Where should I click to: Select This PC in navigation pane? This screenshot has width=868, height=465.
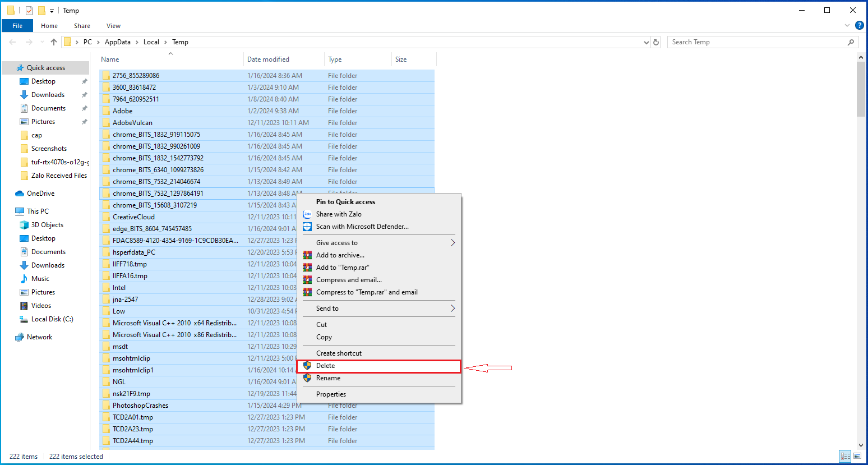coord(38,211)
